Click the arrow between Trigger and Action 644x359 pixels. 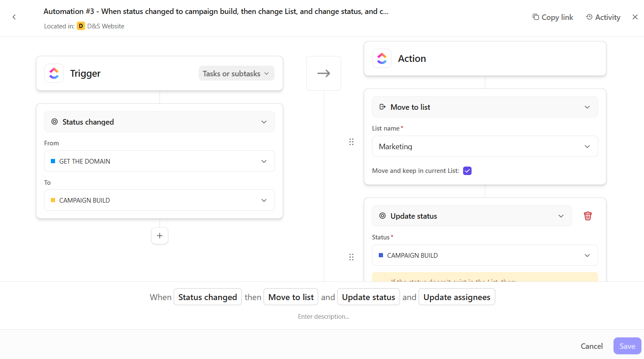[x=324, y=73]
